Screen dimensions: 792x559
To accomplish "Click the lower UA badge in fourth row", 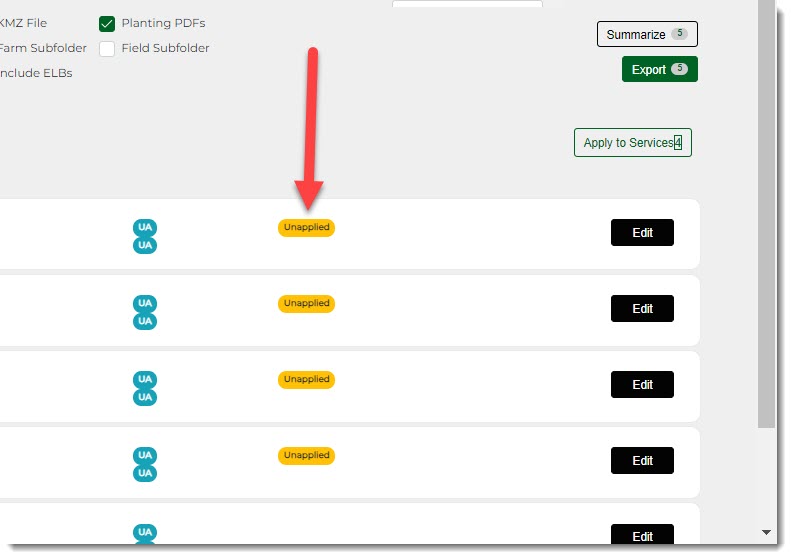I will click(x=145, y=473).
